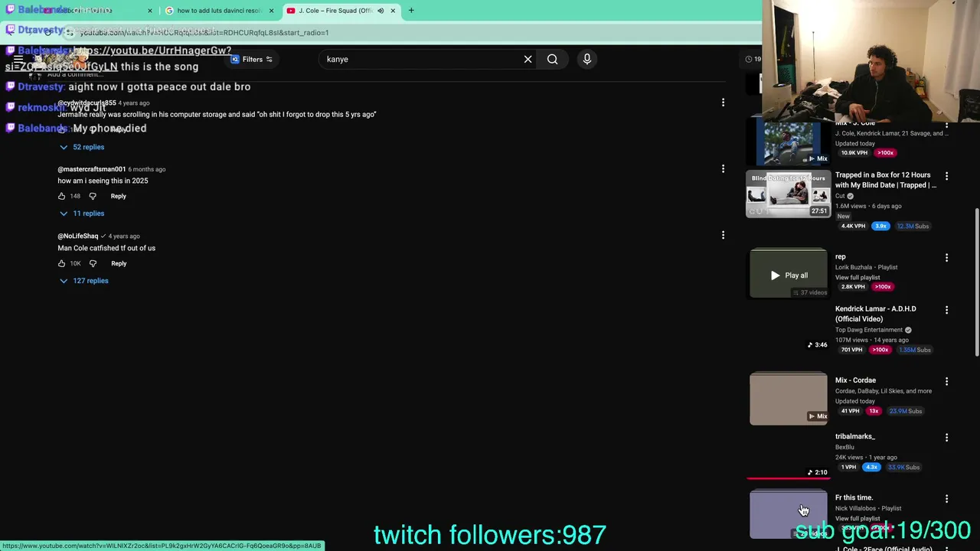Viewport: 980px width, 551px height.
Task: Open more options for Fr this time.
Action: coord(946,499)
